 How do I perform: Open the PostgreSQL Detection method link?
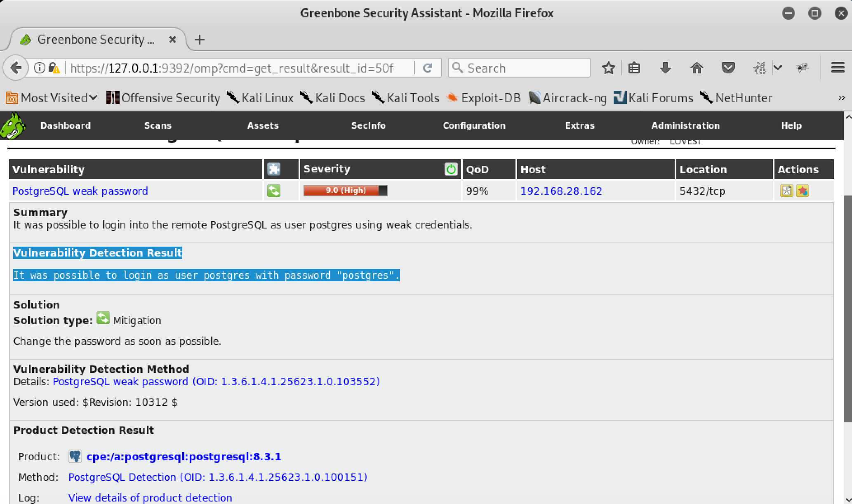[x=218, y=477]
